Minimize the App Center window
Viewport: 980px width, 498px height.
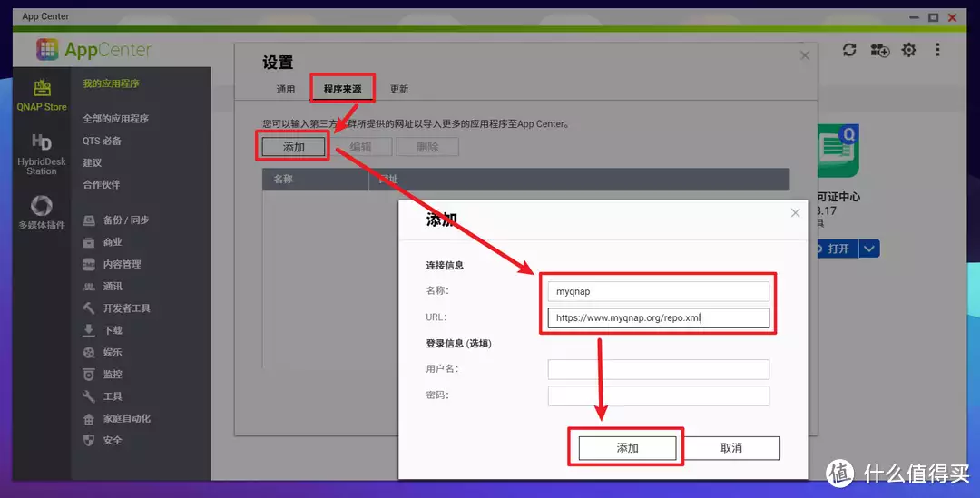[x=913, y=17]
